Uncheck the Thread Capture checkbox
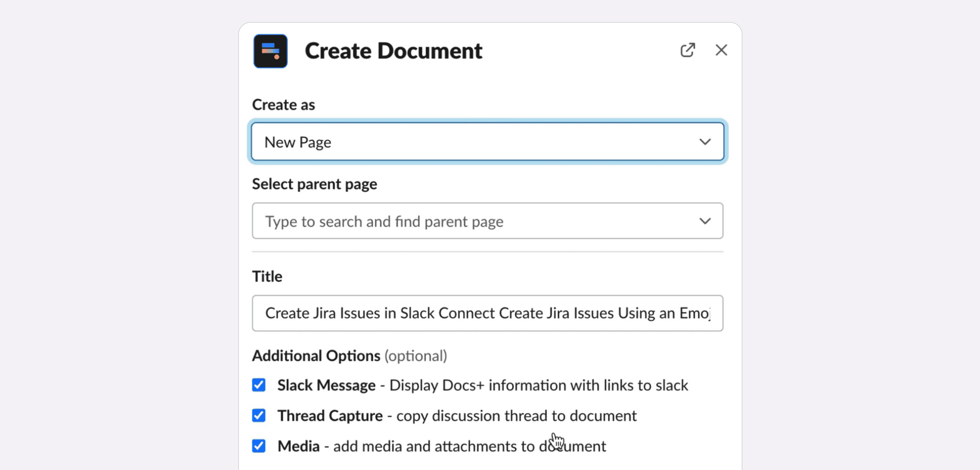The width and height of the screenshot is (980, 470). click(259, 415)
